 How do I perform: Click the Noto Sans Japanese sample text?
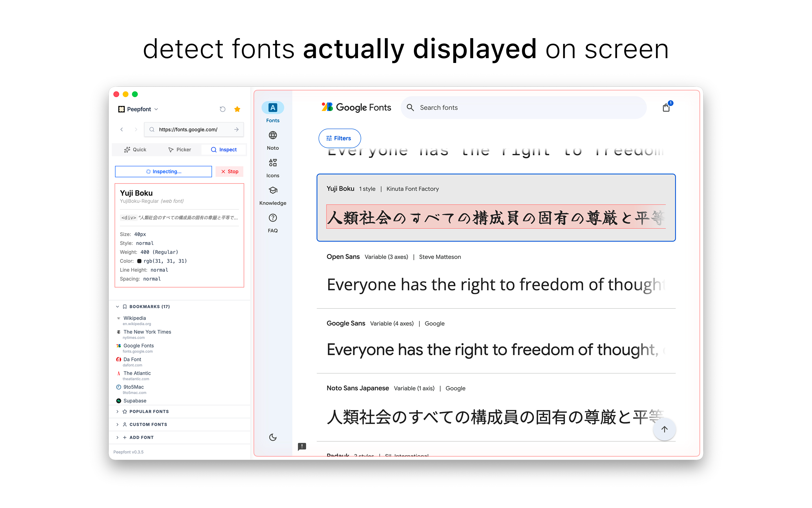[496, 417]
